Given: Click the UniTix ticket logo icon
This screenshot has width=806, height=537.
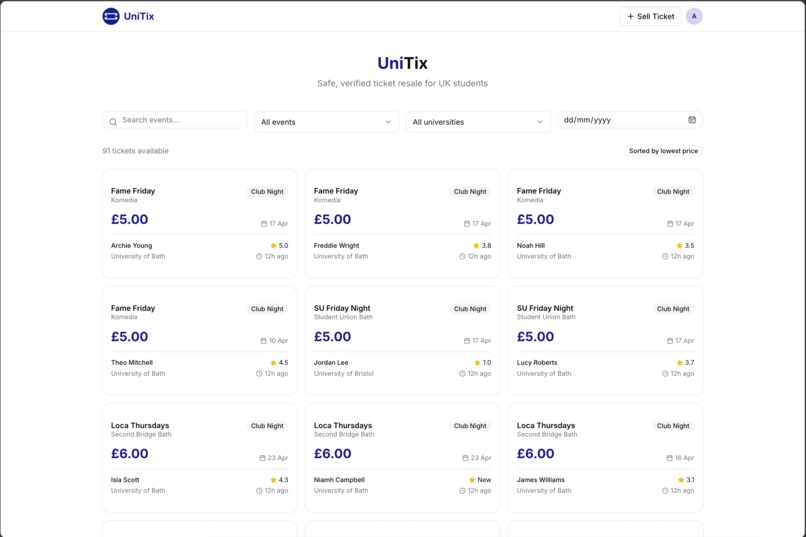Looking at the screenshot, I should [111, 16].
